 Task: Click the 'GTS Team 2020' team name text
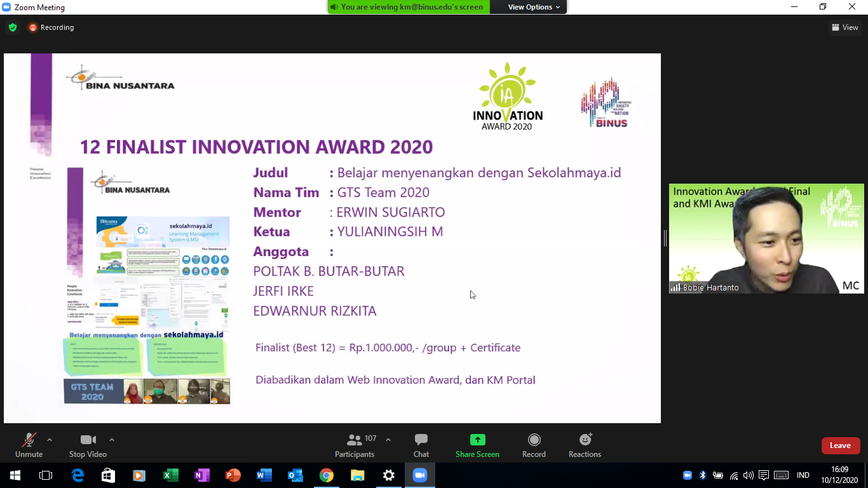[x=383, y=193]
